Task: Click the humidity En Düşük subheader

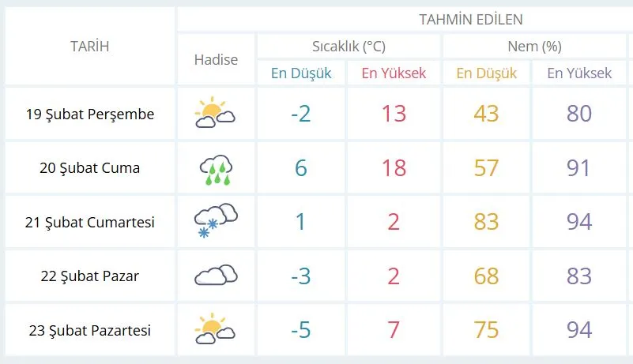Action: tap(487, 73)
